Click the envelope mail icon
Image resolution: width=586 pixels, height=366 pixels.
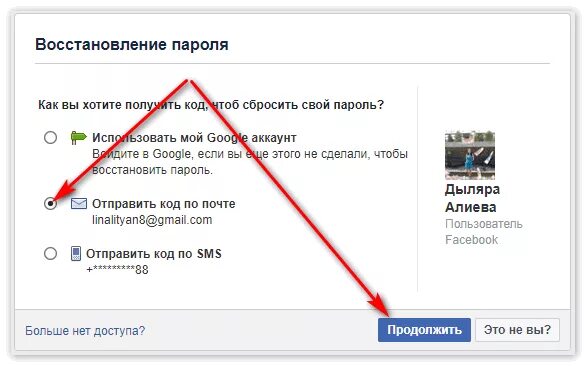click(79, 204)
